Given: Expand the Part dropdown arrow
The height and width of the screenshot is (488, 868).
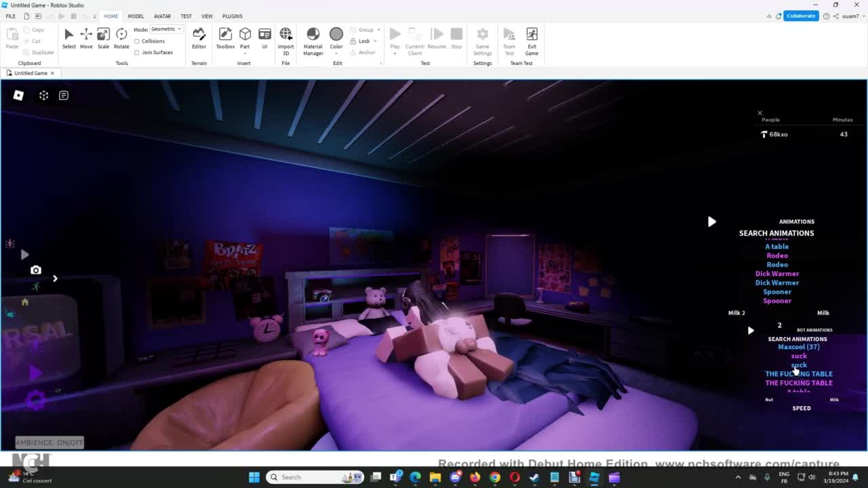Looking at the screenshot, I should click(245, 53).
